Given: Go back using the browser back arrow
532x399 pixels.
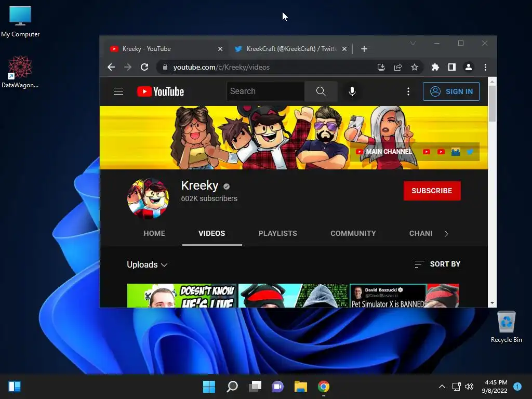Looking at the screenshot, I should [x=111, y=67].
